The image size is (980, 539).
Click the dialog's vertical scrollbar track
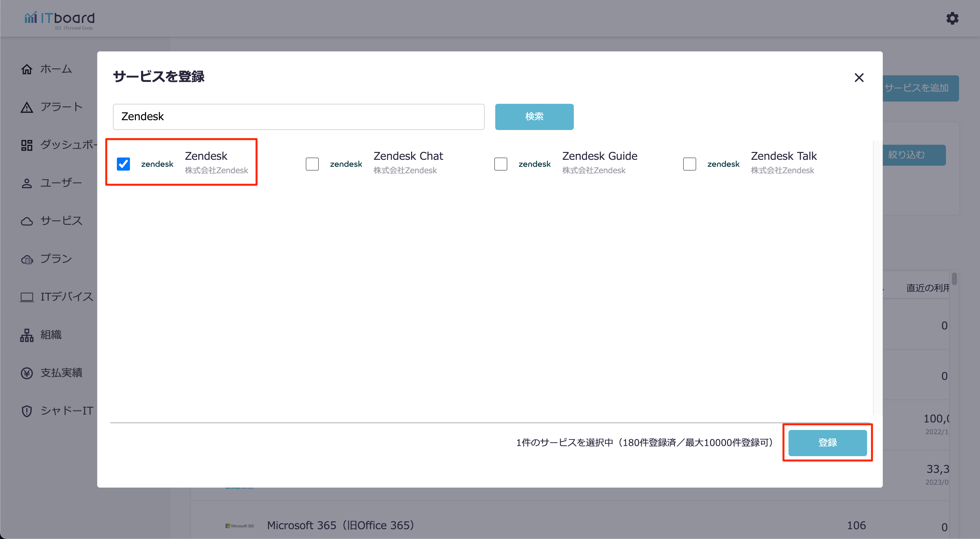877,278
